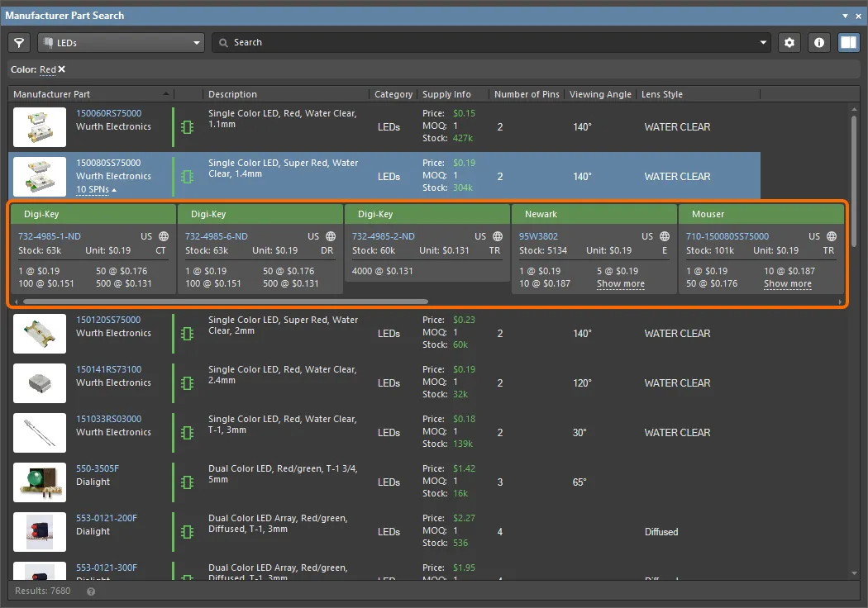
Task: Select thumbnail image of 150120SS75000
Action: pyautogui.click(x=40, y=334)
